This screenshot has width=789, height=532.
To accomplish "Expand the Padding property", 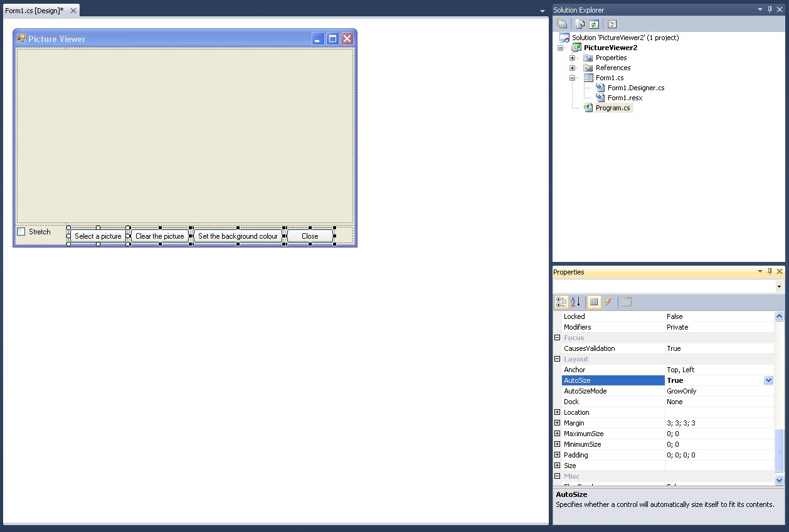I will point(558,455).
